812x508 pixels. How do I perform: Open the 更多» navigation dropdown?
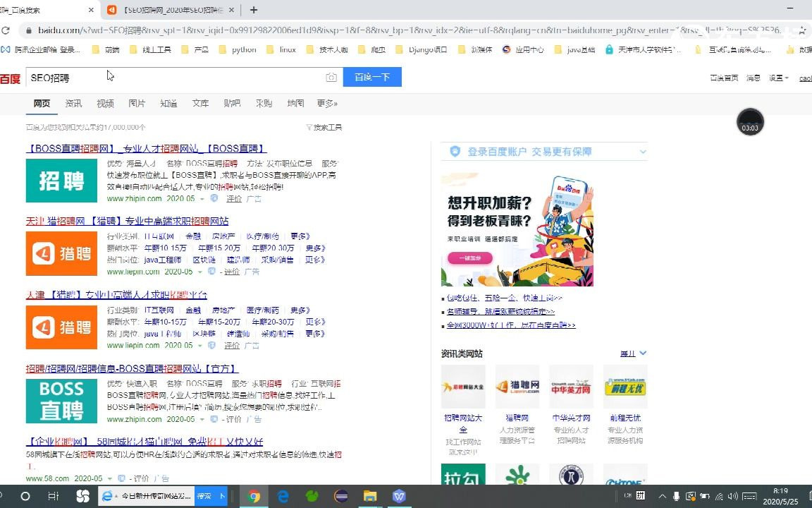pyautogui.click(x=325, y=103)
